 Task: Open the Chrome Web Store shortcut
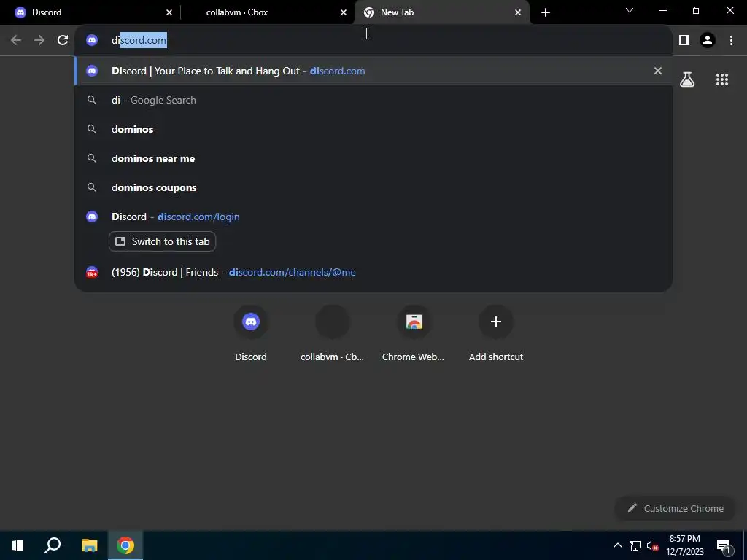(x=414, y=332)
